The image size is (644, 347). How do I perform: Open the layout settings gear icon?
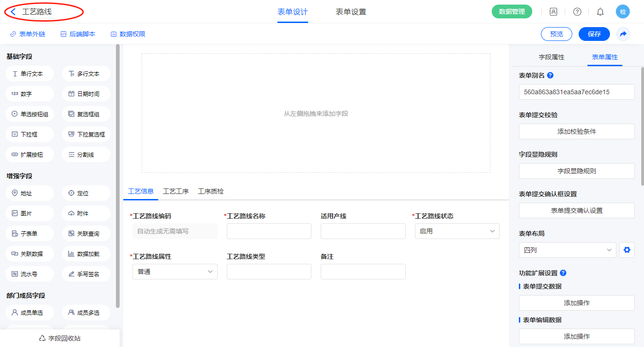click(626, 250)
